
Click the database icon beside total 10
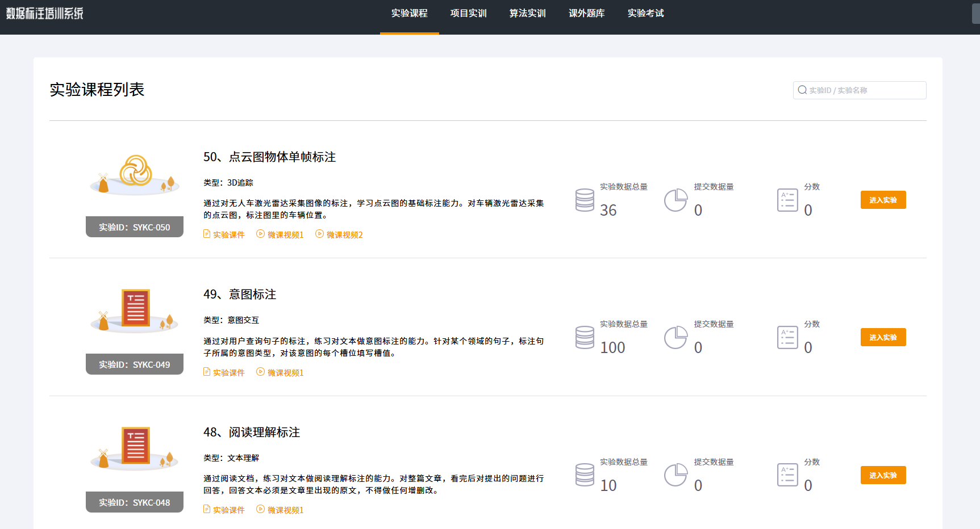[x=585, y=475]
